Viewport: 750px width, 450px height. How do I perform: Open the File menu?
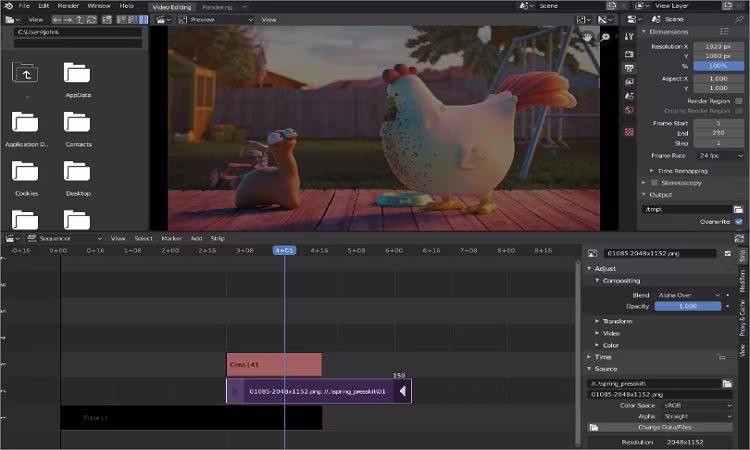(x=24, y=6)
